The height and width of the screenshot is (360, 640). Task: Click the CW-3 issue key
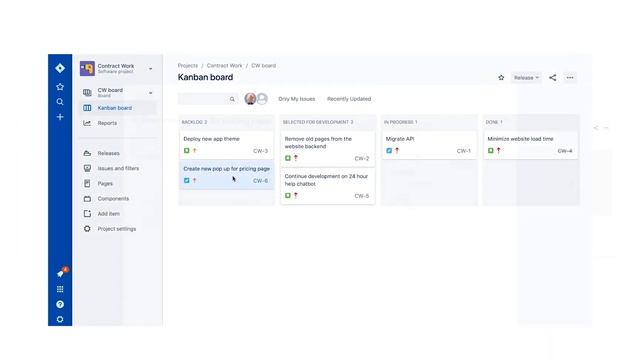click(260, 151)
